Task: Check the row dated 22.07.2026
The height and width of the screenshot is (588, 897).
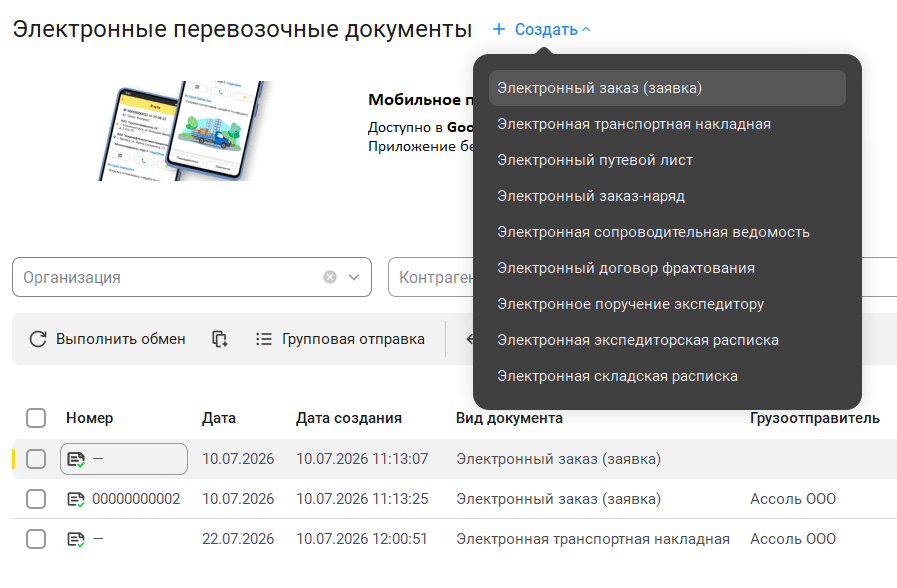Action: pyautogui.click(x=36, y=539)
